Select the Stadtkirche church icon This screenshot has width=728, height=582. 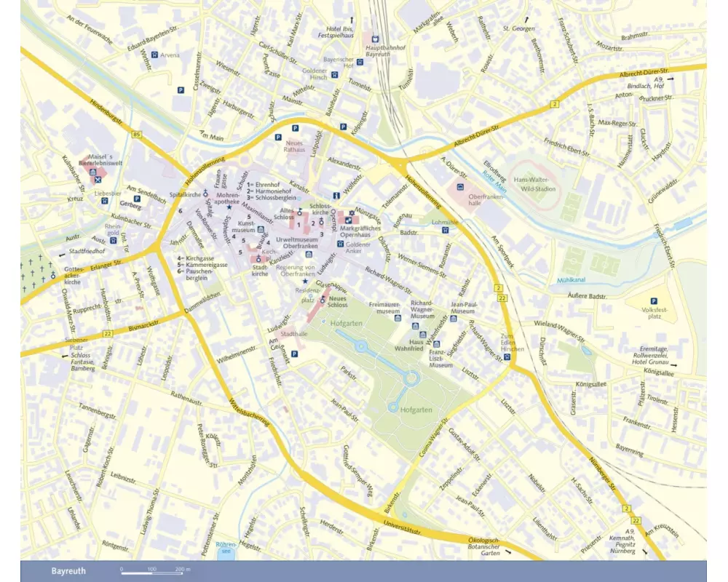[258, 258]
